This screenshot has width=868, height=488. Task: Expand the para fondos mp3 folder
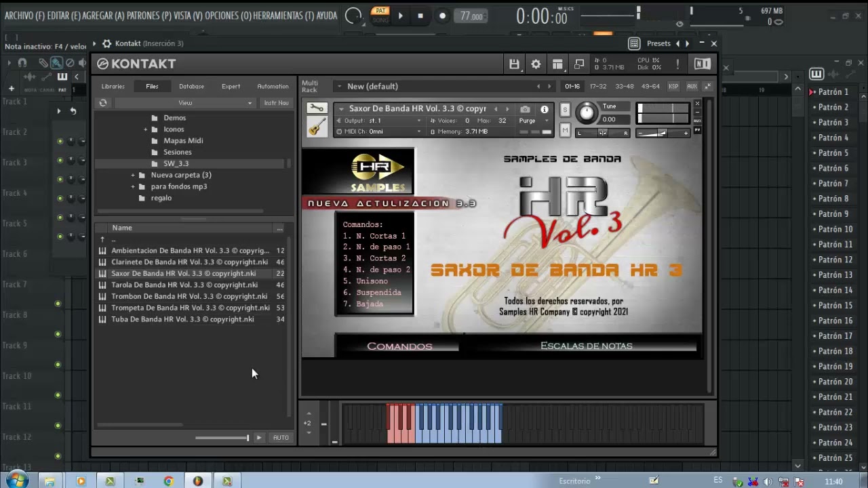click(133, 186)
